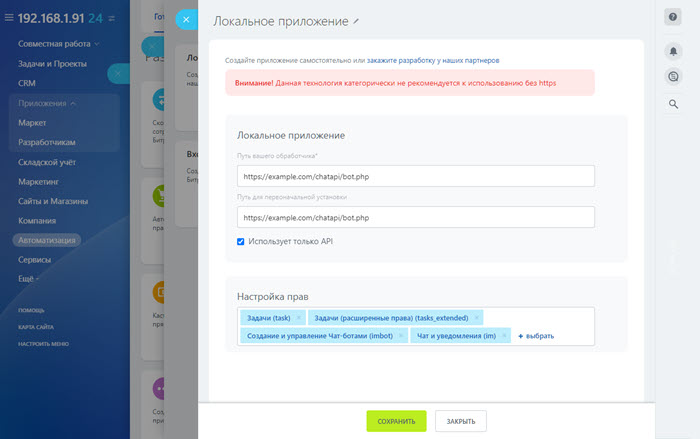The height and width of the screenshot is (439, 700).
Task: Remove the Задачи (task) permission tag
Action: coord(299,318)
